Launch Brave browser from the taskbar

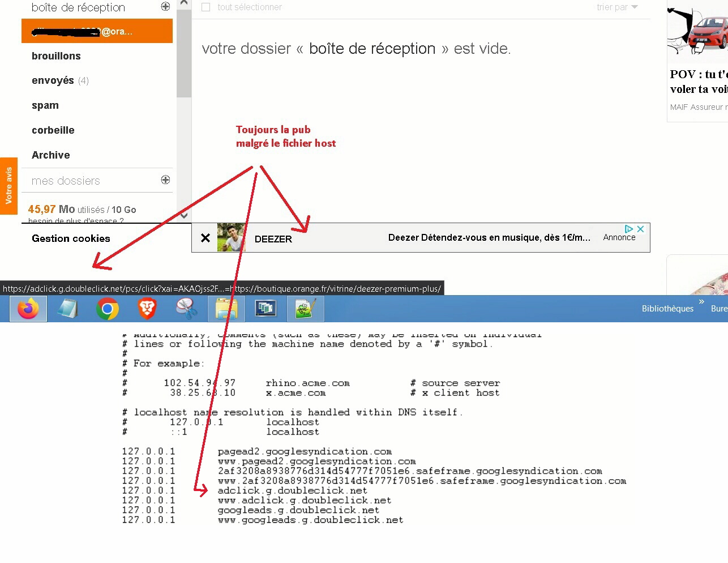tap(147, 309)
